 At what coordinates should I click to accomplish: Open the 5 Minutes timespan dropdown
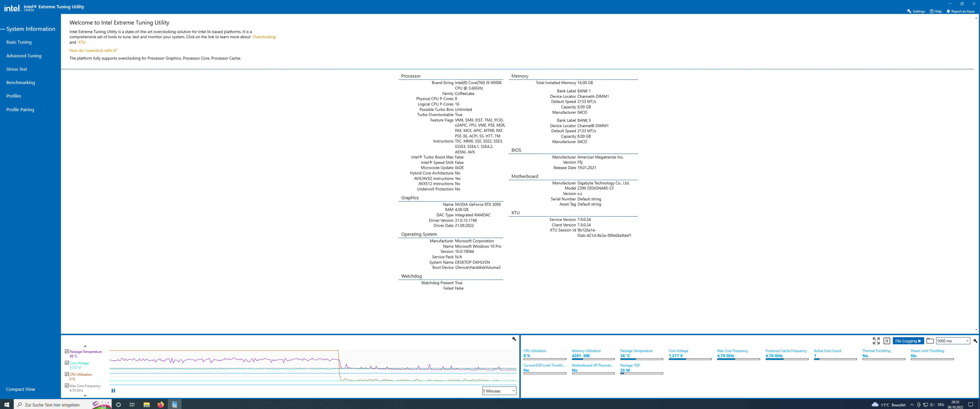pos(499,391)
